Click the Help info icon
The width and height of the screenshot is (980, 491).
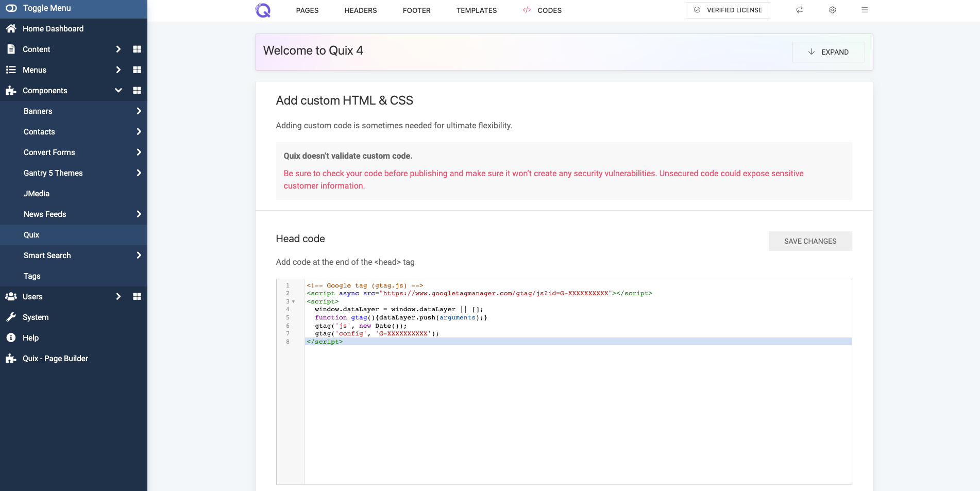[x=11, y=337]
